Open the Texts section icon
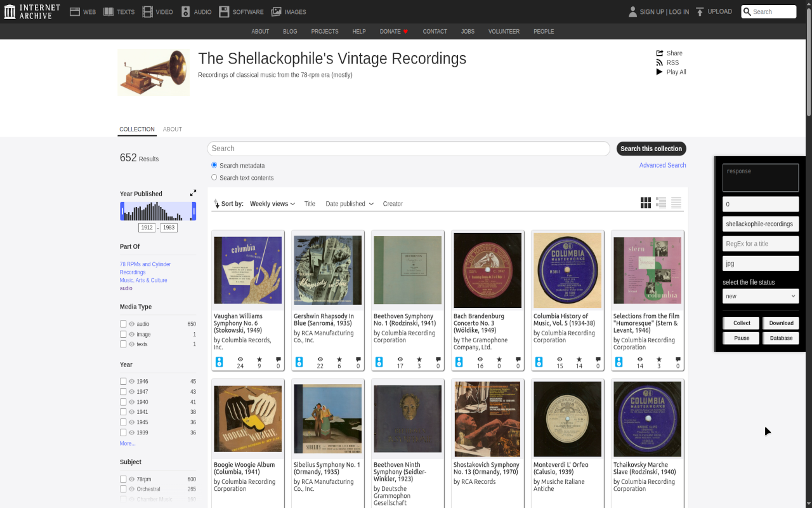 pos(109,11)
